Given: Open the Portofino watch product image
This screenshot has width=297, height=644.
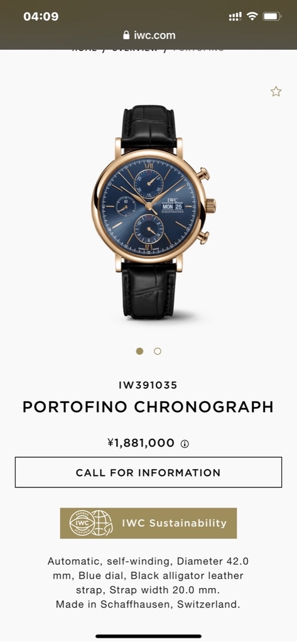Looking at the screenshot, I should (x=153, y=212).
